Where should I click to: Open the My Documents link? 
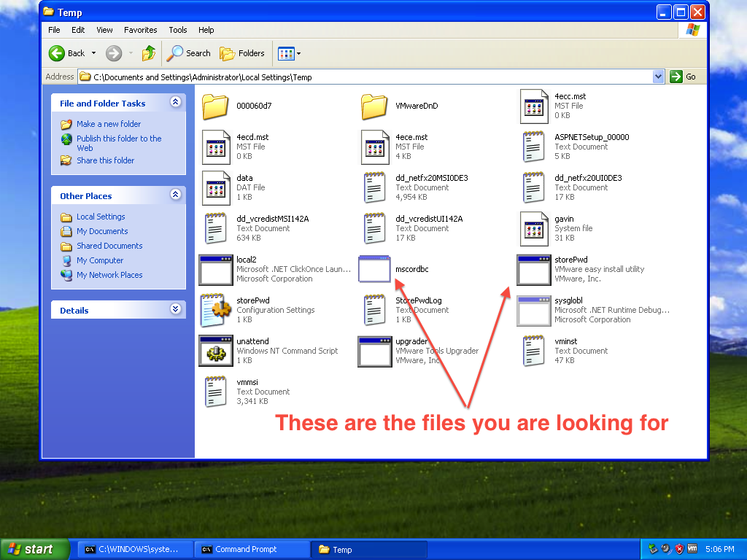(102, 231)
